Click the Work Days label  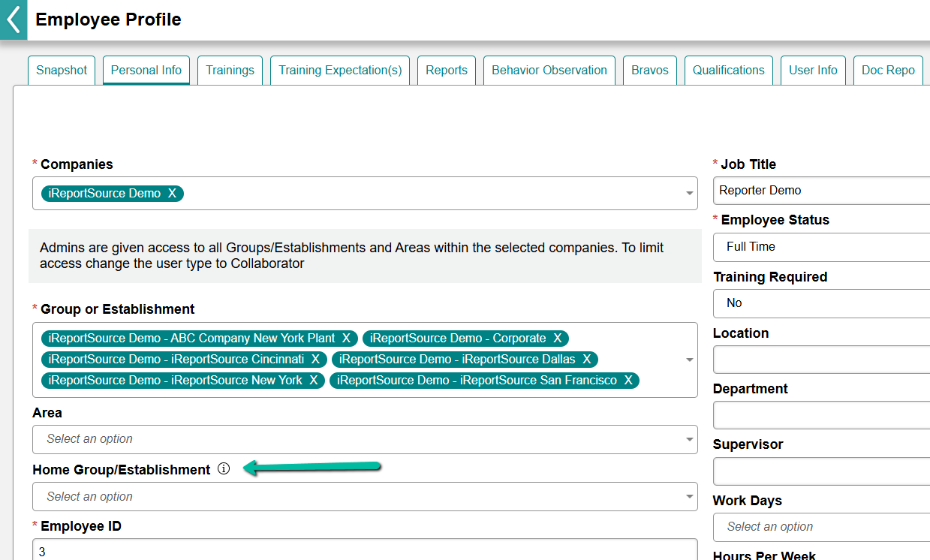(748, 501)
